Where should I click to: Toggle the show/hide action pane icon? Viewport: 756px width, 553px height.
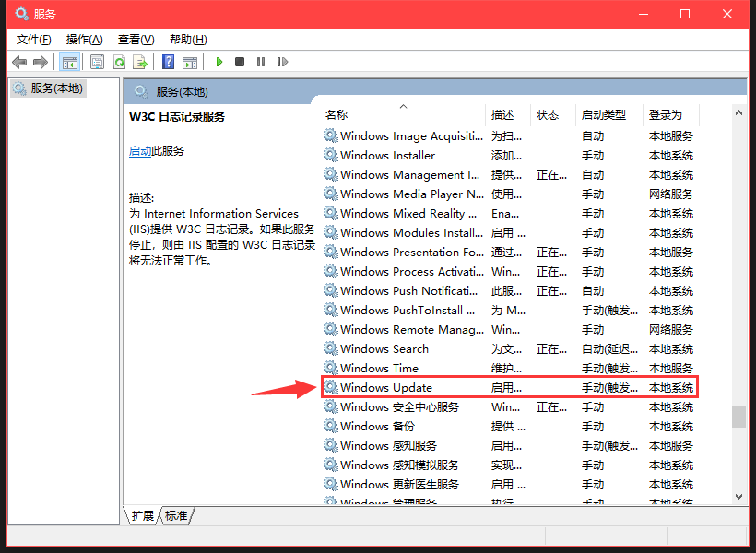point(190,62)
